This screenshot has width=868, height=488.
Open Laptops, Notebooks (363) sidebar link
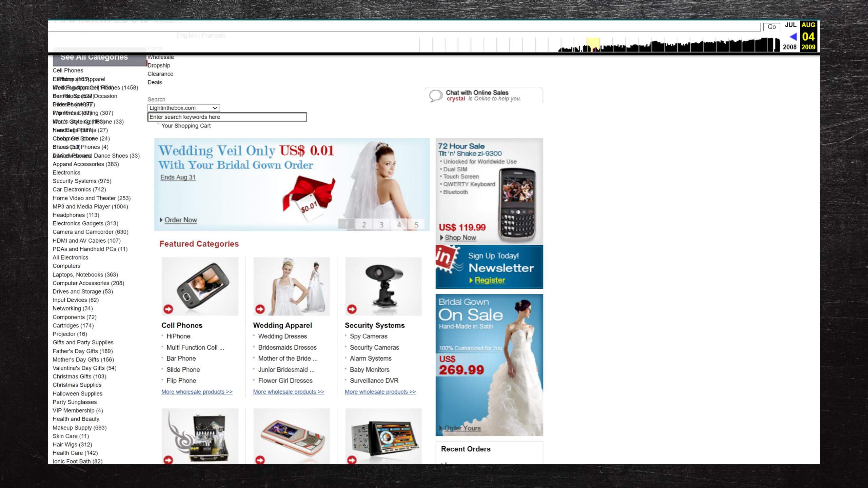[85, 275]
